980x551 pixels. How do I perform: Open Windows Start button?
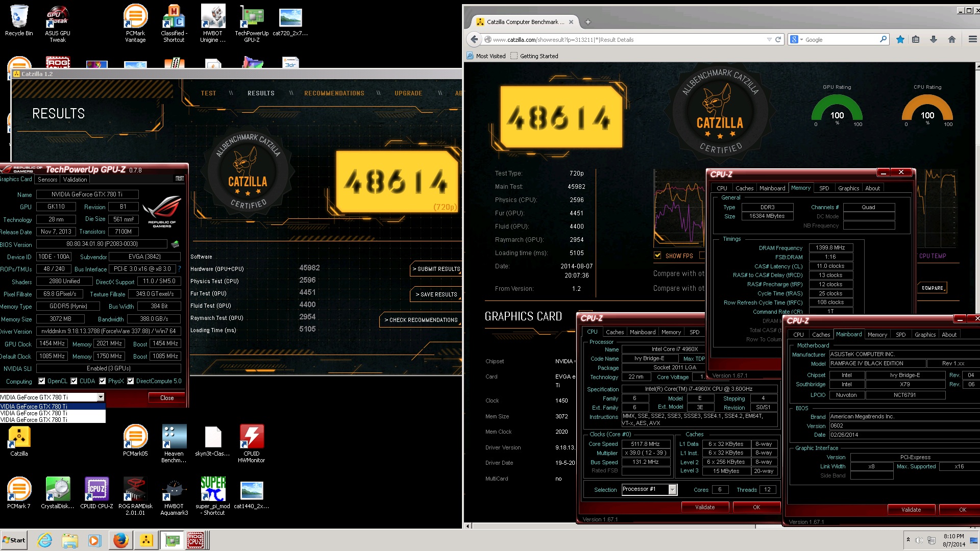[x=14, y=540]
